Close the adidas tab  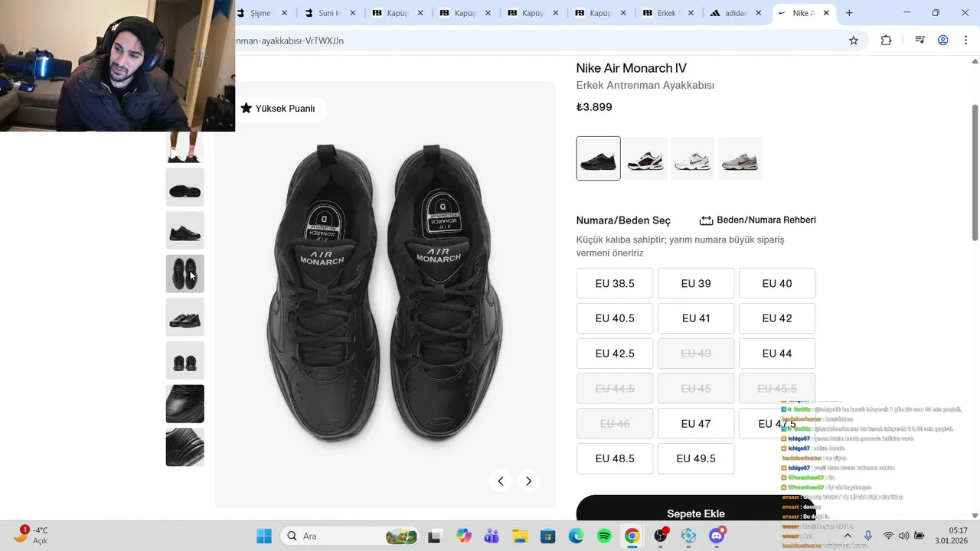click(759, 13)
